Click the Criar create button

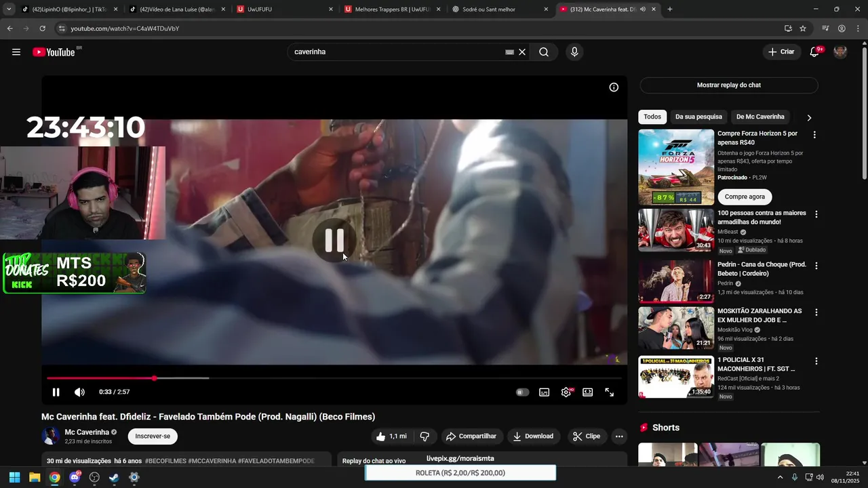(x=781, y=52)
